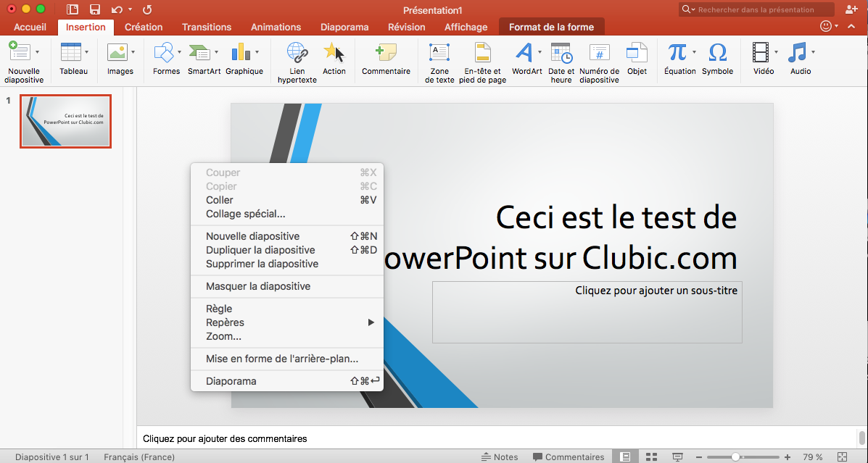Select Masquer la diapositive
The image size is (868, 463).
pyautogui.click(x=286, y=286)
